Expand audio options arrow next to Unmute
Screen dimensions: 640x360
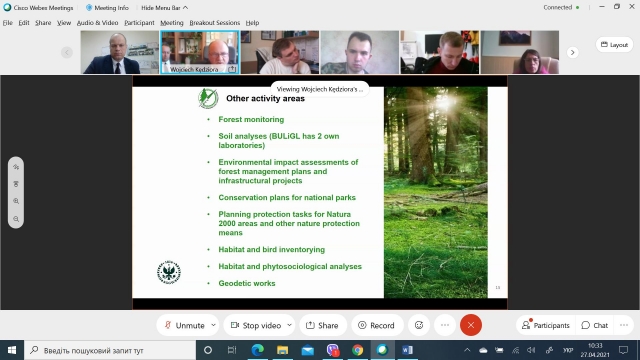[x=213, y=325]
